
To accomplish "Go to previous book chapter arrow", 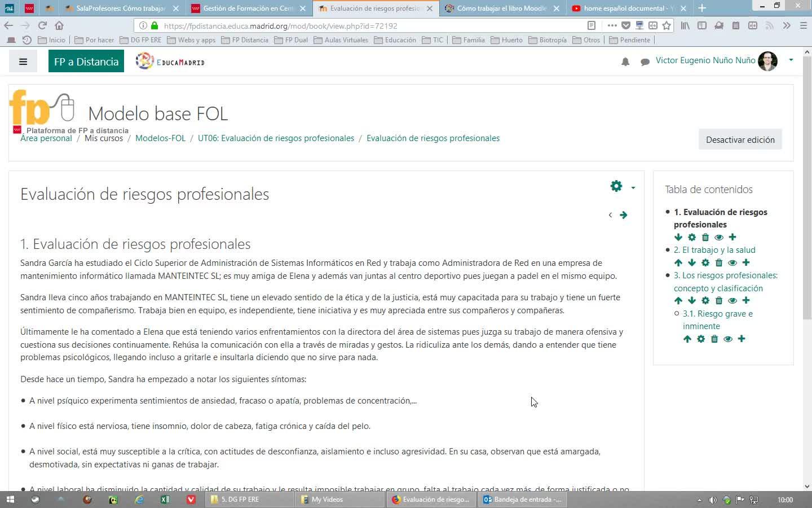I will (x=610, y=214).
